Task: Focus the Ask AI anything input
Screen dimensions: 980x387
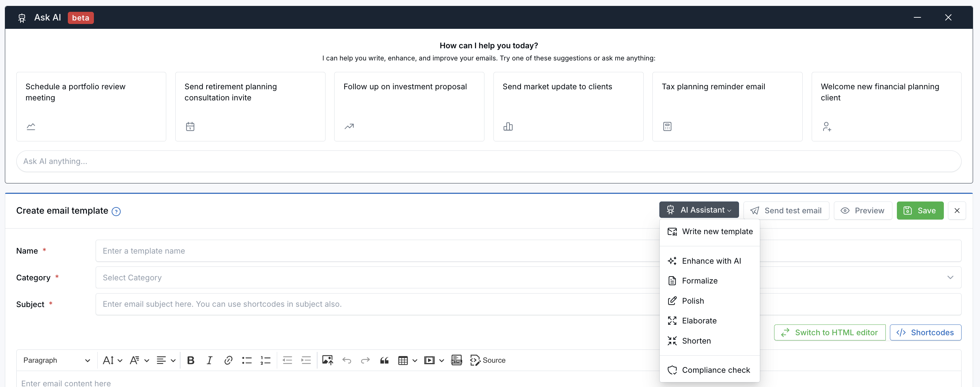Action: click(x=489, y=161)
